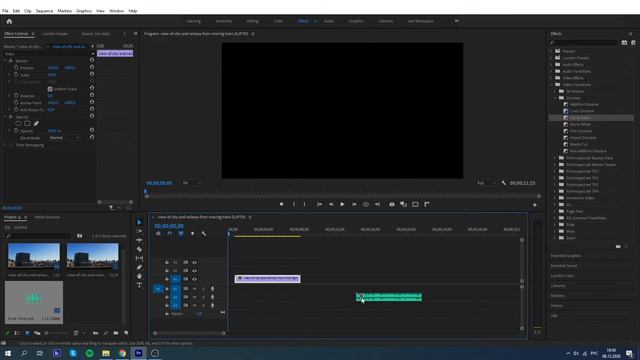This screenshot has width=640, height=360.
Task: Switch to Media Browser tab
Action: click(47, 217)
